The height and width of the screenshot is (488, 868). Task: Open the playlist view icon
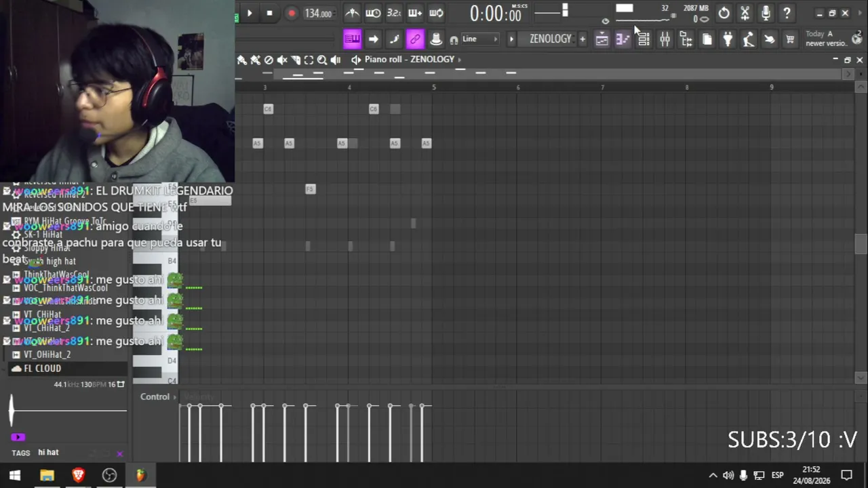click(x=601, y=39)
